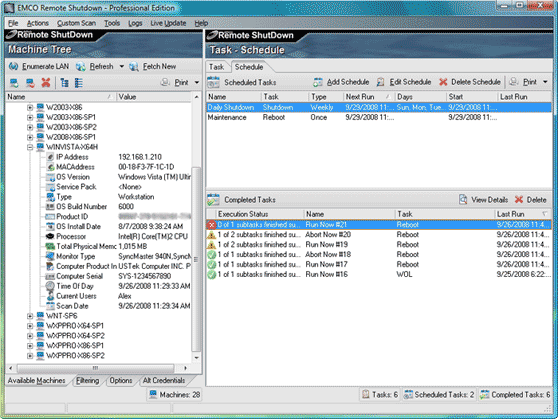Click the machine tree horizontal scrollbar
558x419 pixels.
click(x=95, y=368)
